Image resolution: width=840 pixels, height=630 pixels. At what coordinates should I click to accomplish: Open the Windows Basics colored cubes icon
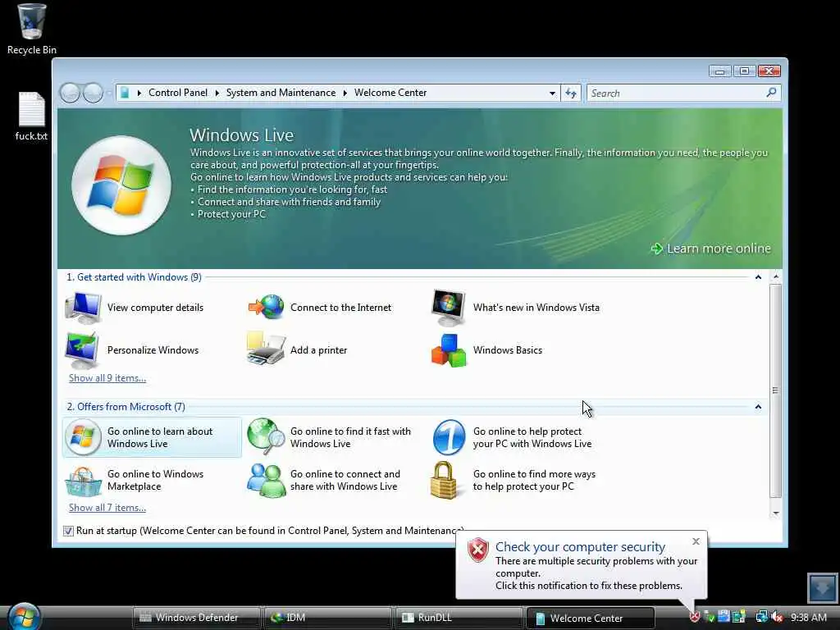[449, 350]
